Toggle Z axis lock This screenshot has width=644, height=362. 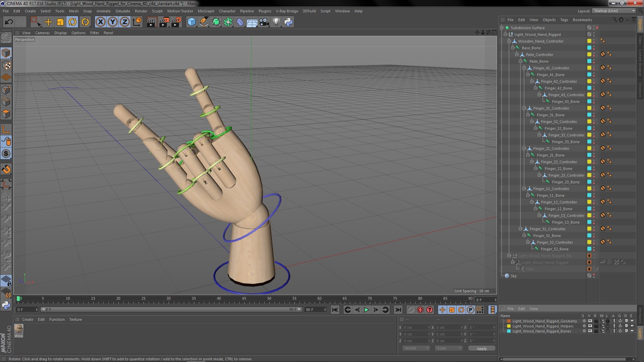(125, 22)
